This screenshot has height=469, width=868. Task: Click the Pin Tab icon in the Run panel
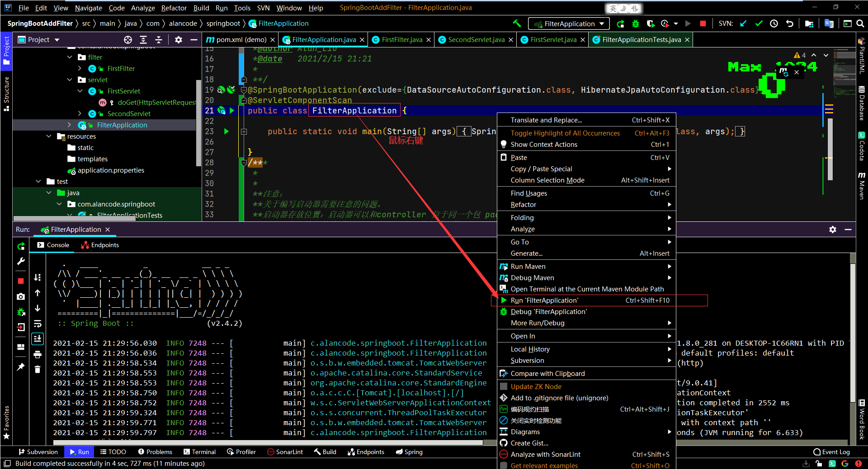[21, 367]
